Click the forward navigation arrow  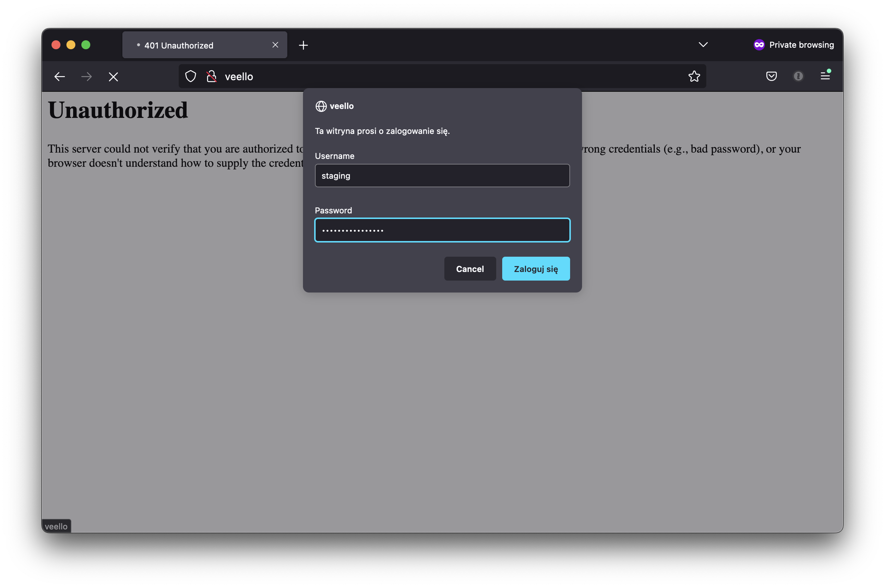point(87,76)
